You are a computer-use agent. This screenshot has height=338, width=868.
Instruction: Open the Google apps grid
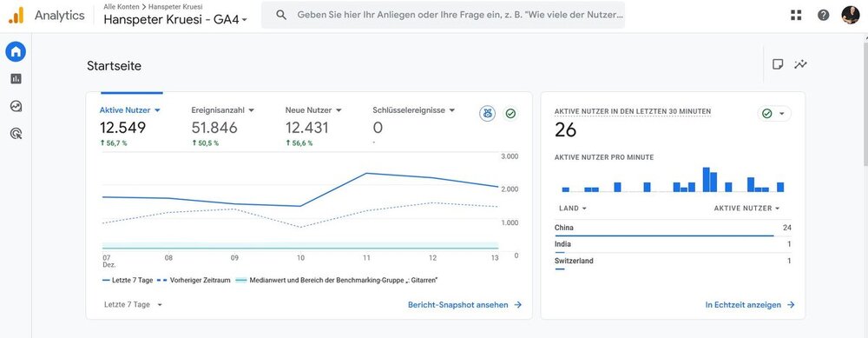coord(796,16)
